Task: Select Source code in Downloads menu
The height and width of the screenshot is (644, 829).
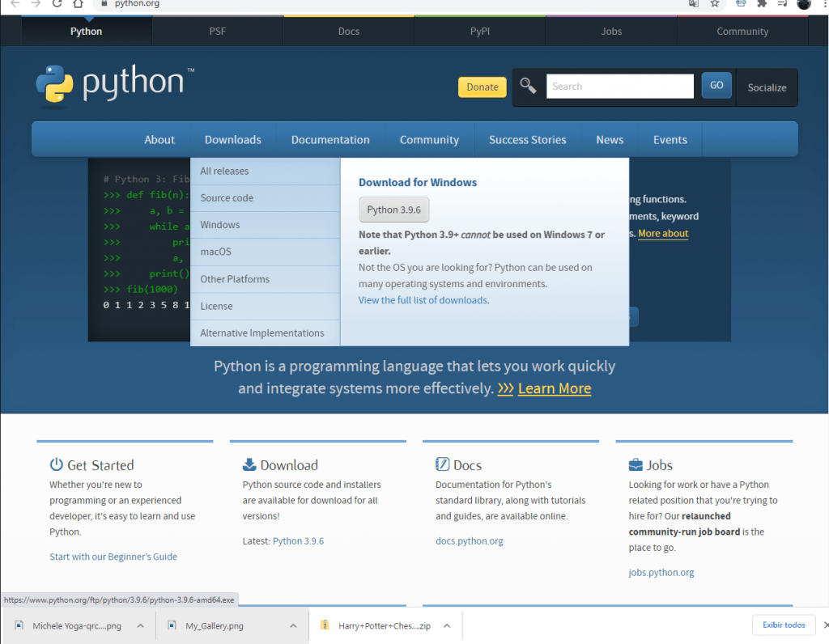Action: tap(265, 198)
